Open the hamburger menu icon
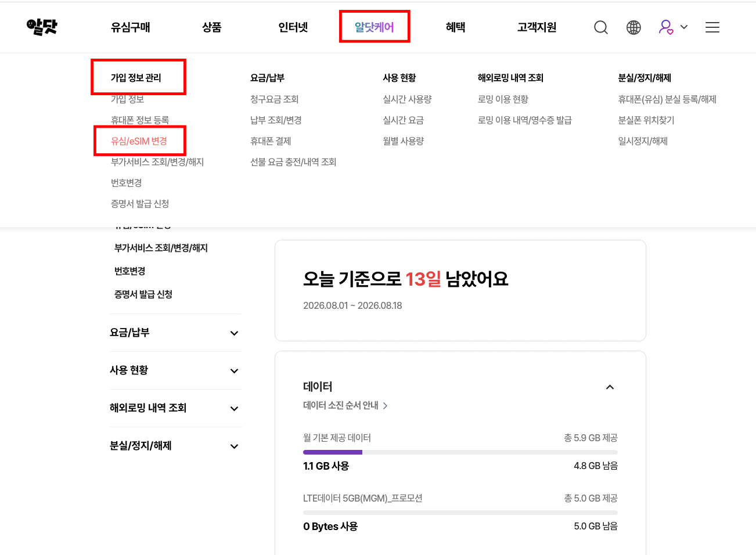The width and height of the screenshot is (756, 555). (x=712, y=27)
